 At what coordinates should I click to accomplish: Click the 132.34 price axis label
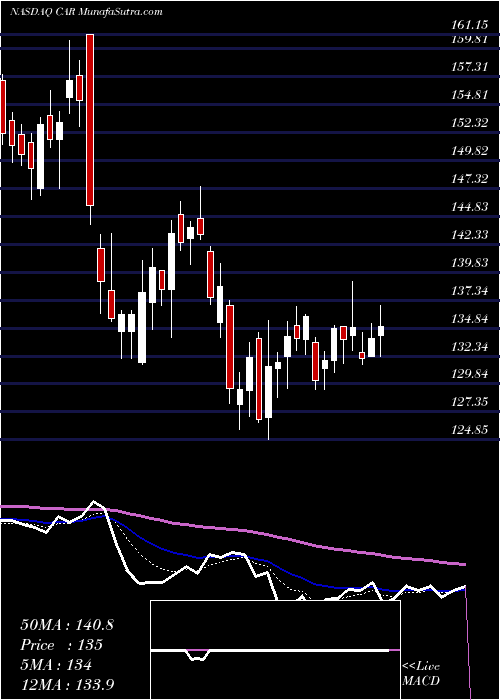tap(468, 346)
